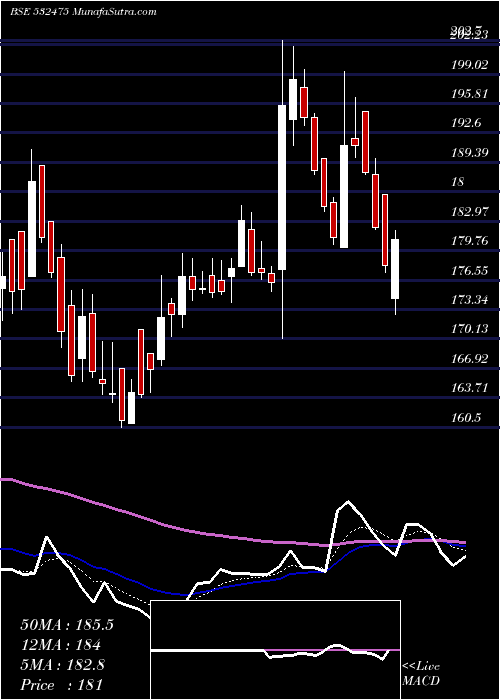Click the last white candlestick at right edge
The height and width of the screenshot is (700, 500).
(395, 269)
